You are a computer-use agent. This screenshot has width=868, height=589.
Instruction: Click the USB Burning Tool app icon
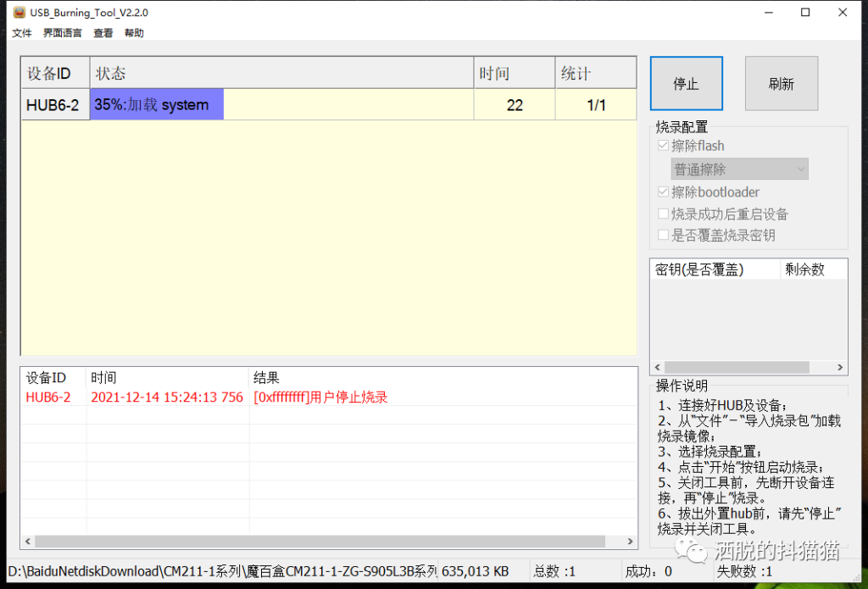pos(19,13)
